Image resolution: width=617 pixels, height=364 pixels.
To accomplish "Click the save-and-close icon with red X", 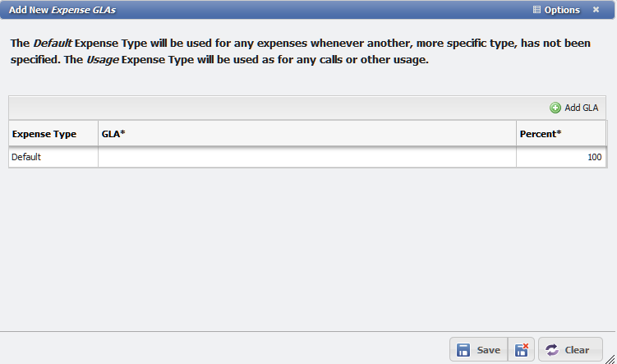I will tap(522, 350).
